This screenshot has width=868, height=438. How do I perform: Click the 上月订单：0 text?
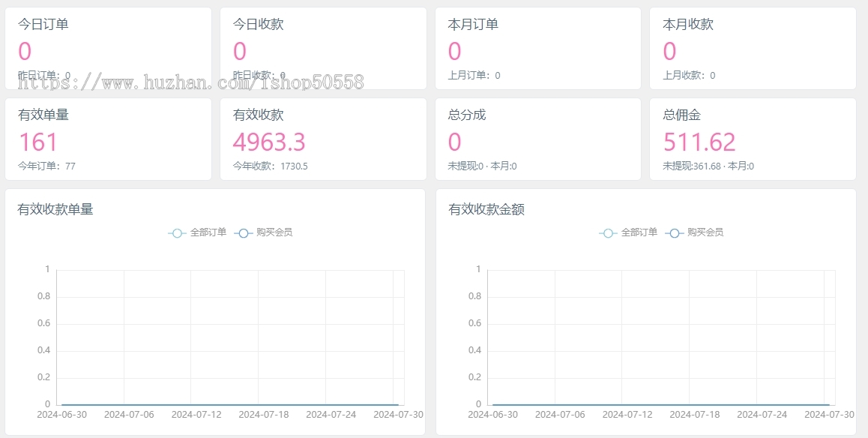(x=474, y=75)
